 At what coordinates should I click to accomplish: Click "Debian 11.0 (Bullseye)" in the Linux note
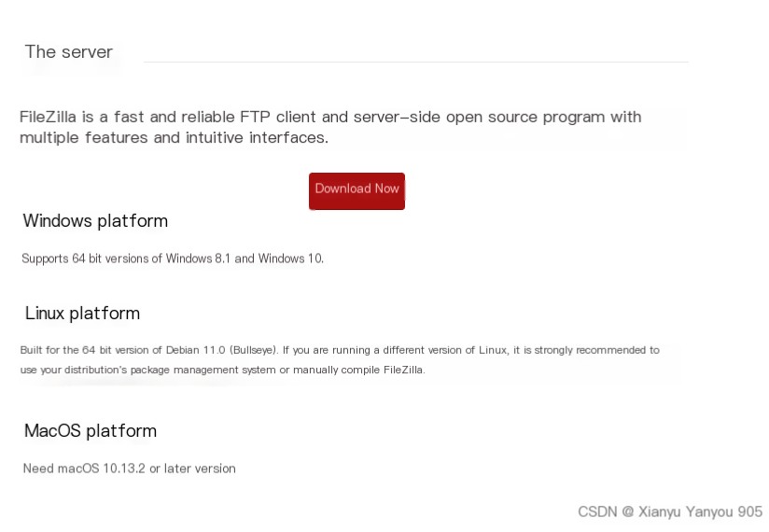pos(222,350)
